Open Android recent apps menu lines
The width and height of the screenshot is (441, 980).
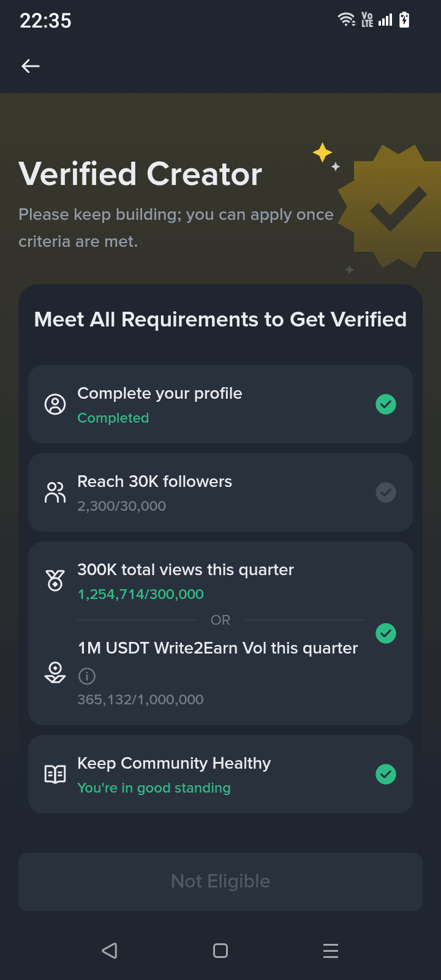[x=331, y=951]
